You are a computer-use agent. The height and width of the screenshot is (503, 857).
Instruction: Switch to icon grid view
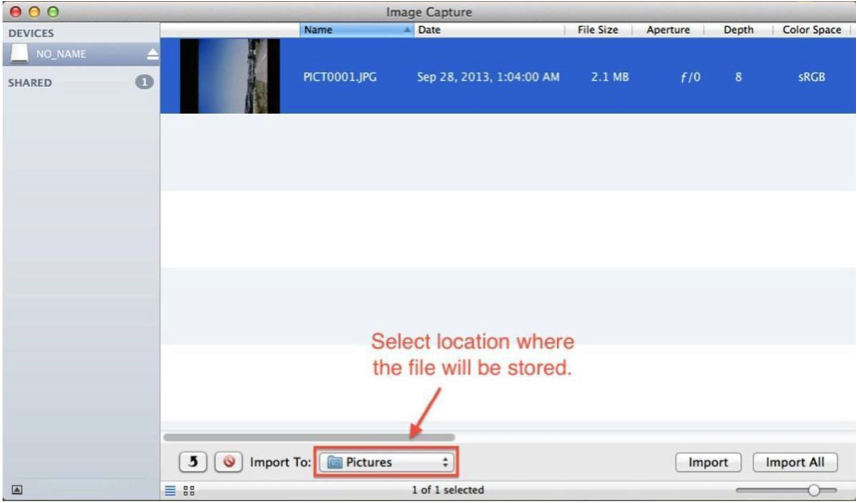pos(189,490)
